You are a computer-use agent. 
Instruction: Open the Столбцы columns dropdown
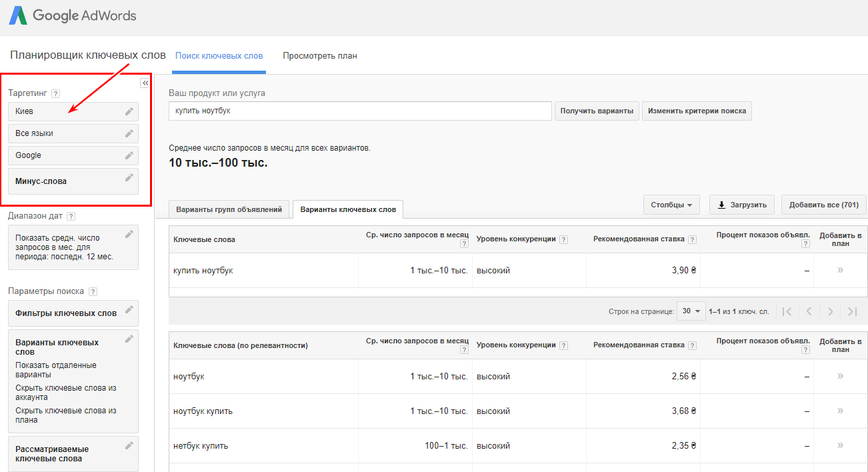[x=671, y=205]
